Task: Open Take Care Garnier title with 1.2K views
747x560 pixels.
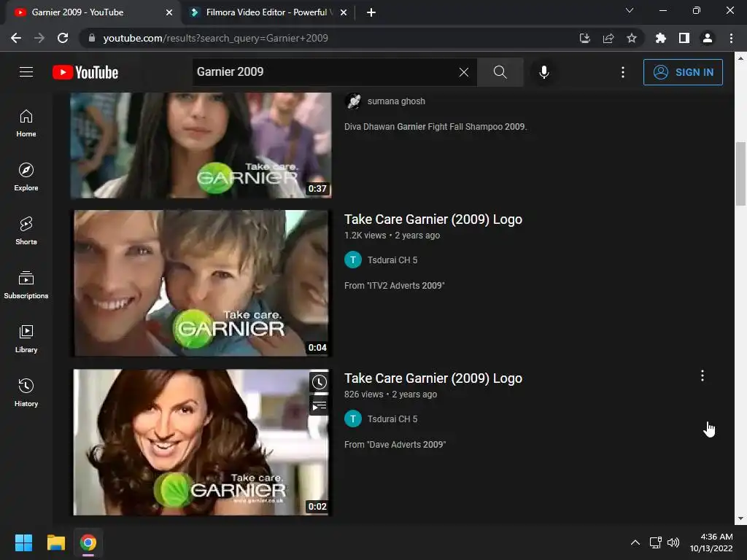Action: point(433,219)
